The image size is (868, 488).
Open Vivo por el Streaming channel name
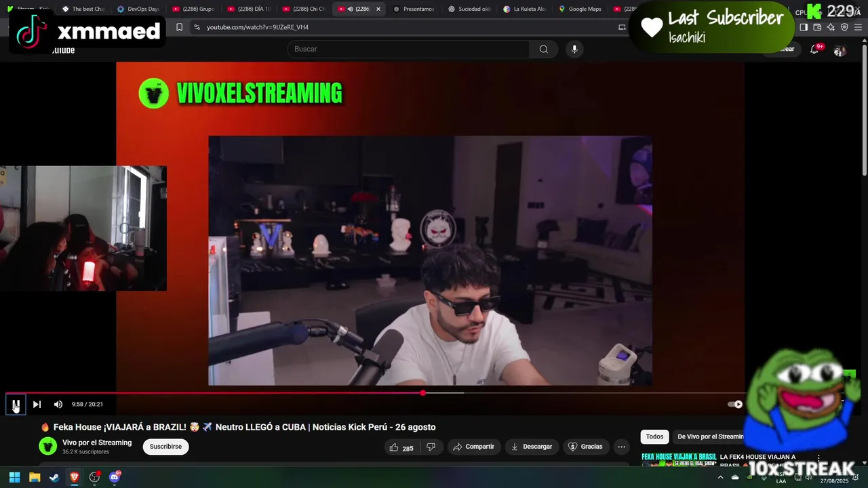[x=97, y=443]
